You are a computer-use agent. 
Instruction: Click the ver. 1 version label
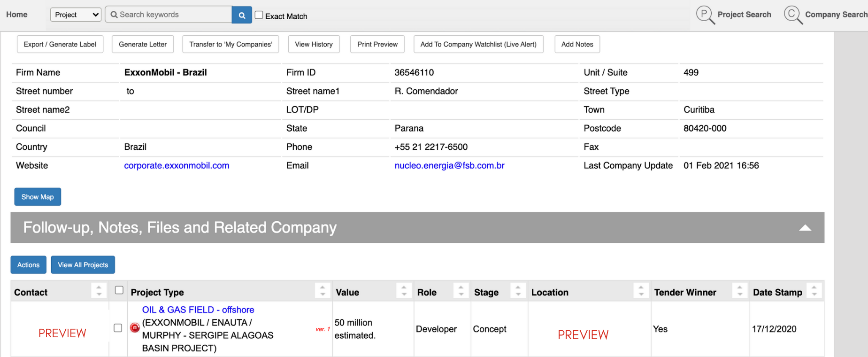click(x=323, y=329)
